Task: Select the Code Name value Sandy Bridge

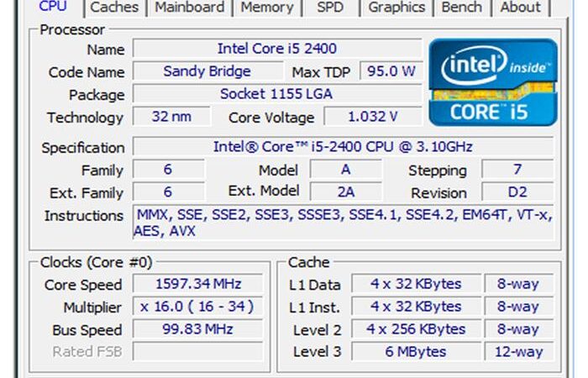Action: point(207,71)
